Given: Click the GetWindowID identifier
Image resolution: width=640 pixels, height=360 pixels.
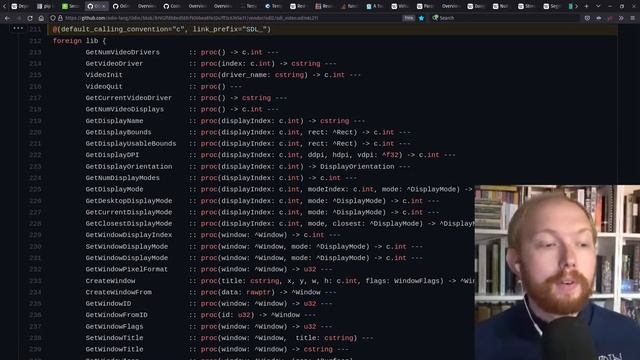Looking at the screenshot, I should (108, 304).
